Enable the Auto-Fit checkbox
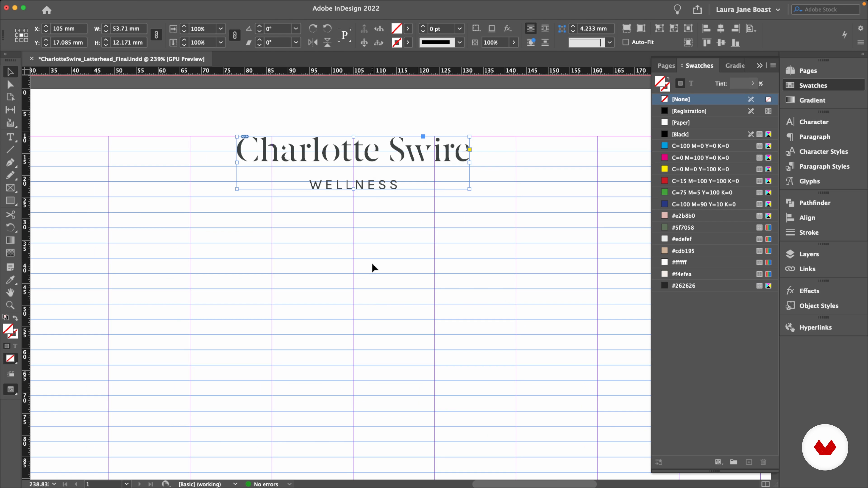The width and height of the screenshot is (868, 488). point(626,42)
